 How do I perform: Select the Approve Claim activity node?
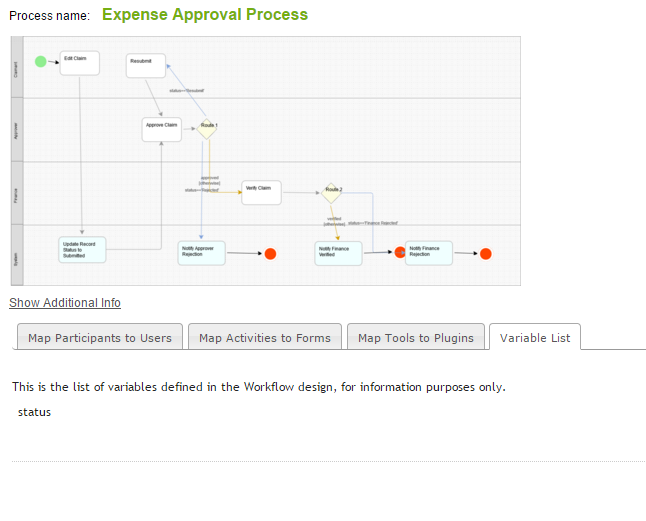coord(162,129)
